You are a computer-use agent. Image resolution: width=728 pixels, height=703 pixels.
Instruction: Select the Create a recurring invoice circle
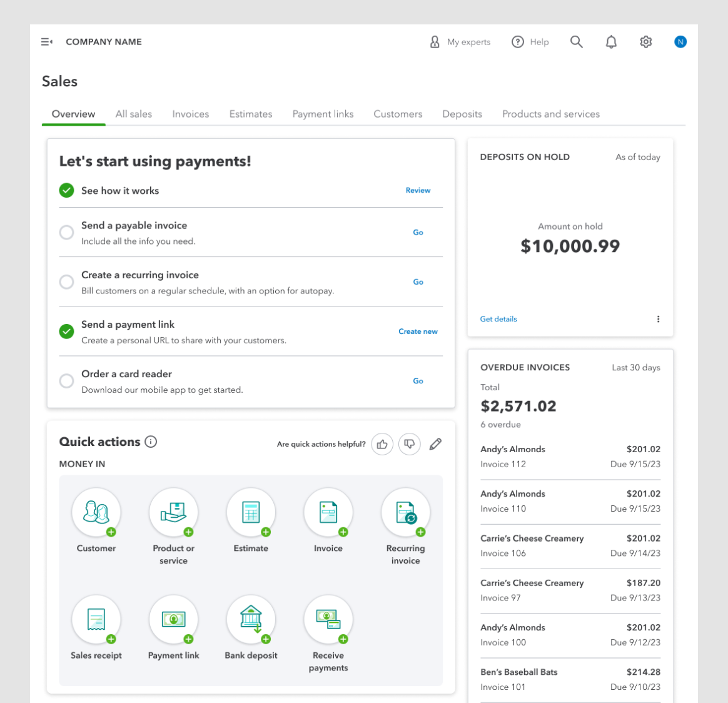click(x=67, y=281)
